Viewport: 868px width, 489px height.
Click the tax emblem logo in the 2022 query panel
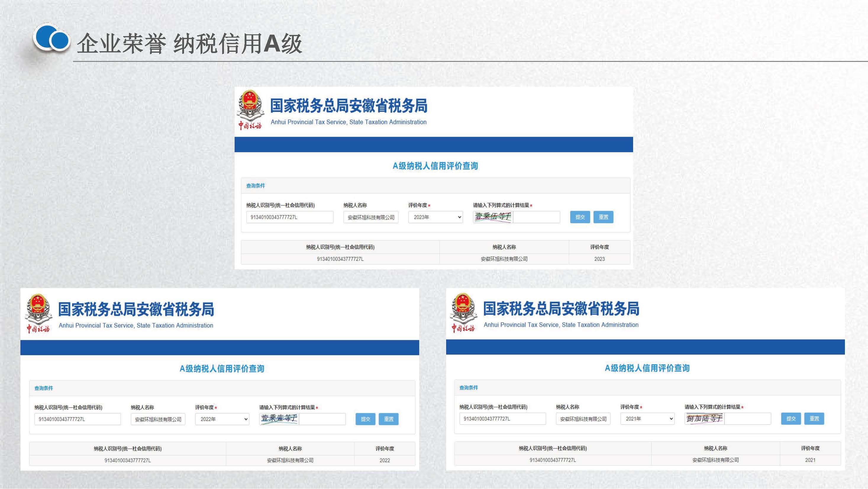(x=38, y=313)
